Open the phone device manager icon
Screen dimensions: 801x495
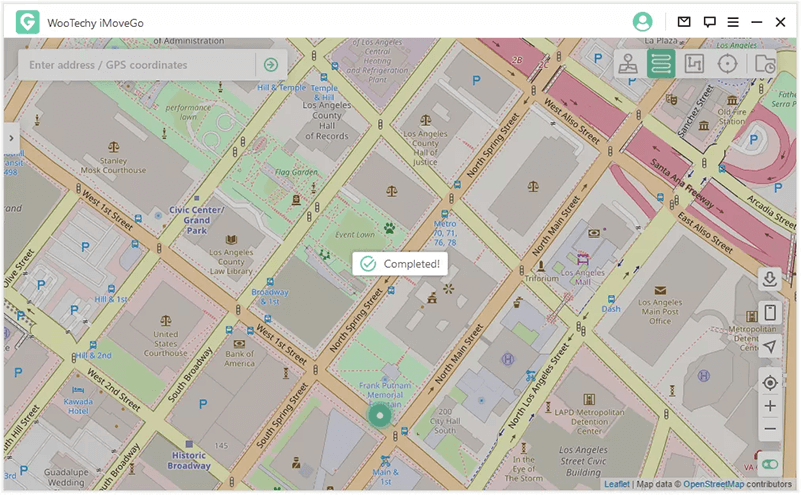(769, 313)
